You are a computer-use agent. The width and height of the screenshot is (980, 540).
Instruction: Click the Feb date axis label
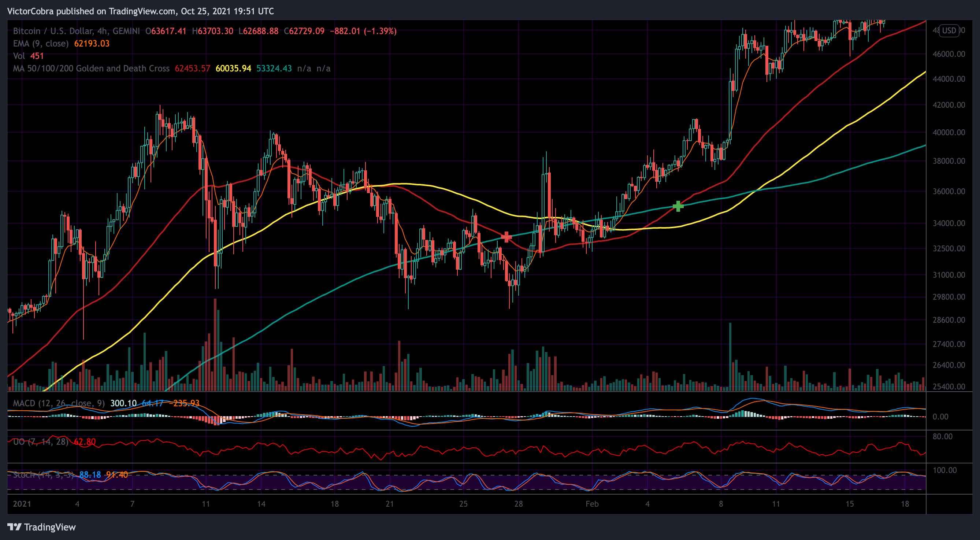click(x=592, y=504)
